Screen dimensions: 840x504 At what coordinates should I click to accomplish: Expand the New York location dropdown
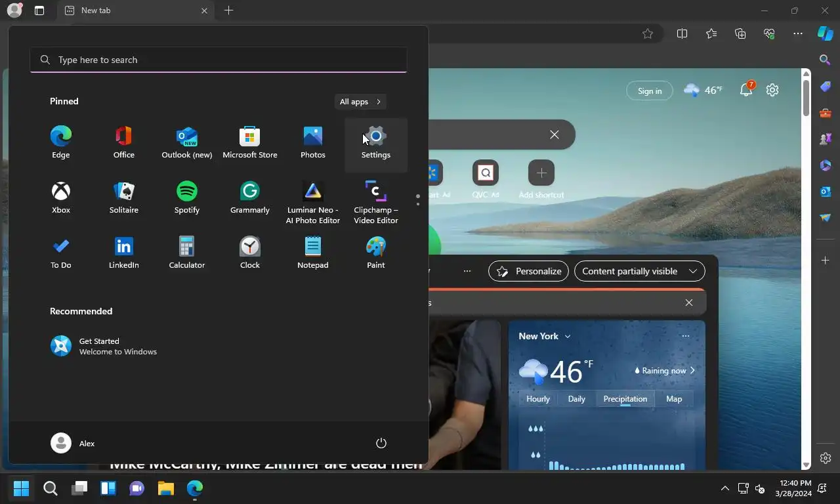[545, 336]
